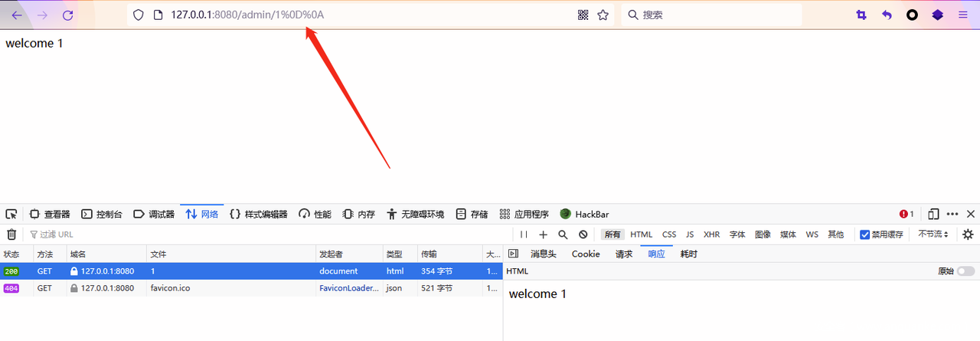The width and height of the screenshot is (980, 341).
Task: Select the 200 GET document request row
Action: pyautogui.click(x=251, y=271)
